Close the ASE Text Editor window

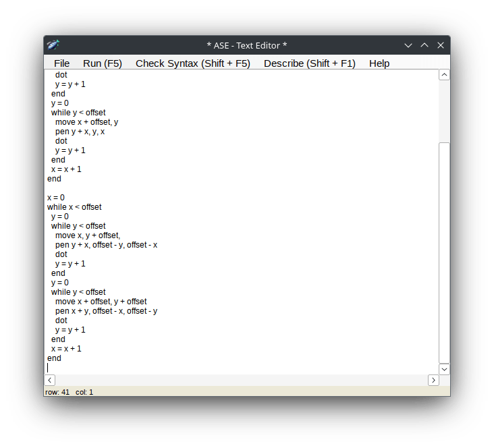[441, 45]
